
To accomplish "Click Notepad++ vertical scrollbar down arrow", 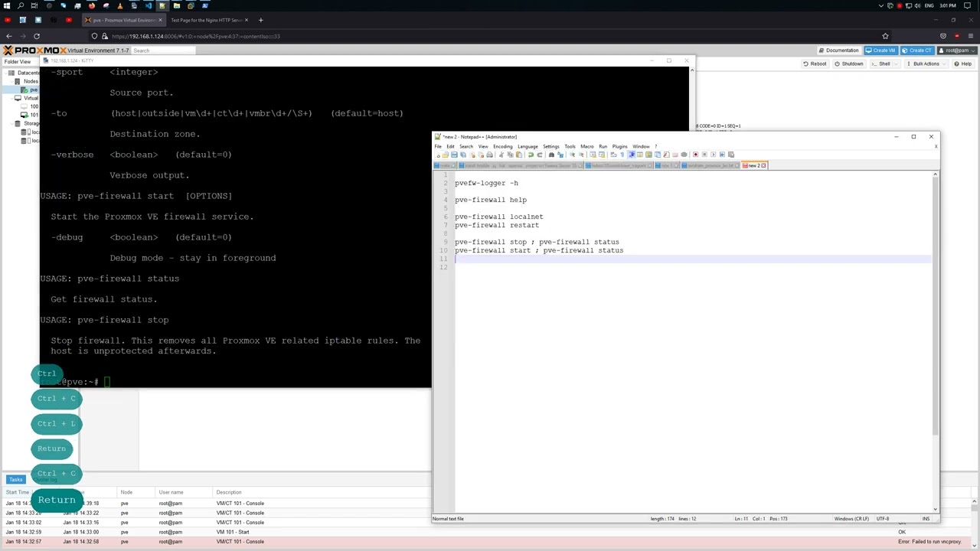I will click(x=935, y=509).
